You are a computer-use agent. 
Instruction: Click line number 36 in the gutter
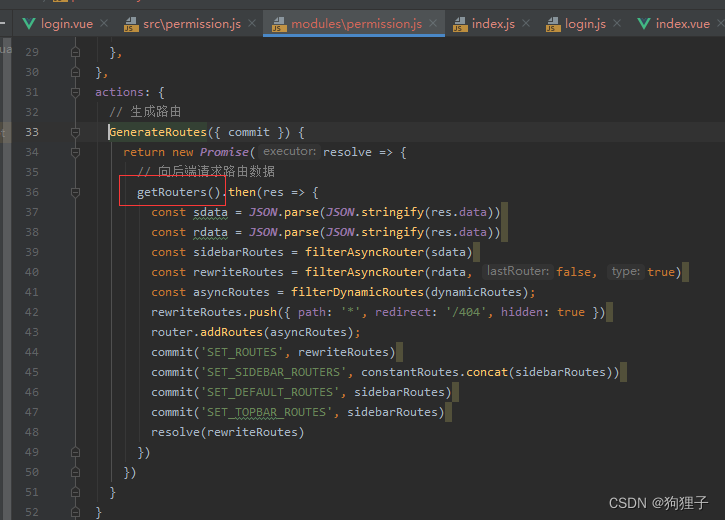click(x=32, y=192)
